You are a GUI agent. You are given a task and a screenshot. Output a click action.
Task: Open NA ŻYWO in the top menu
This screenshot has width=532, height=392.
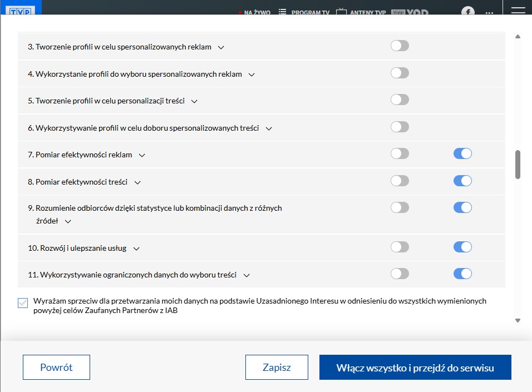coord(257,12)
